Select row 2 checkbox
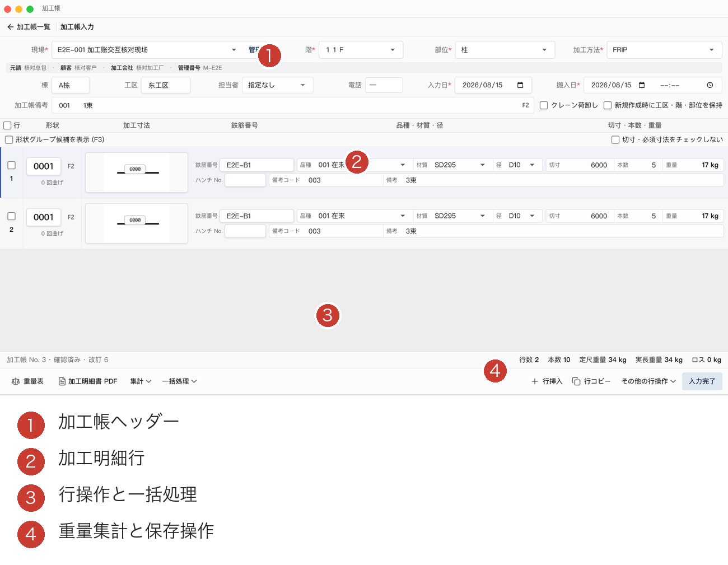Screen dimensions: 728x565 tap(11, 216)
